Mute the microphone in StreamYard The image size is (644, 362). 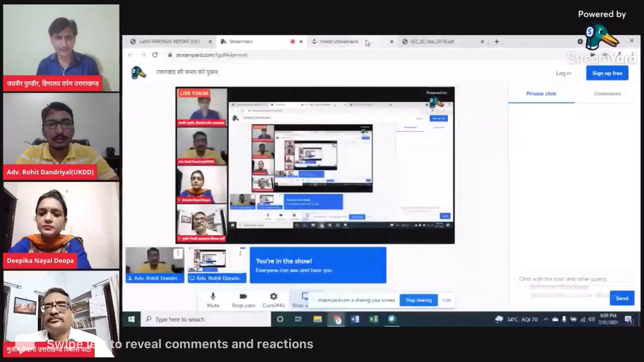[x=213, y=300]
